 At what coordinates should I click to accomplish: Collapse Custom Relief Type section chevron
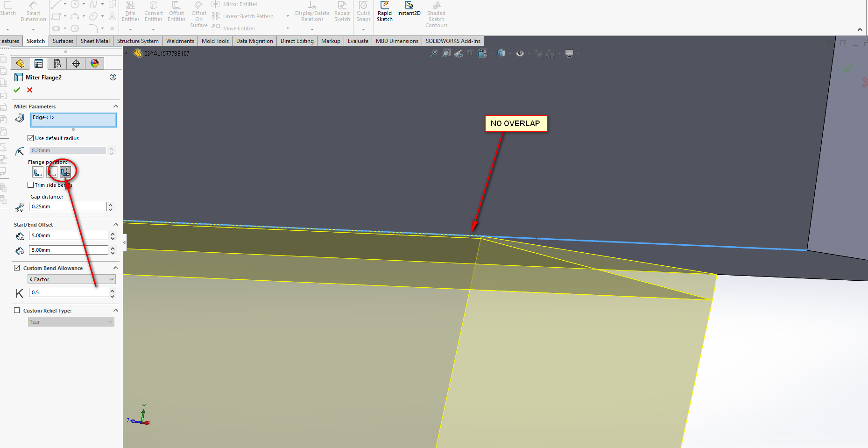[116, 310]
